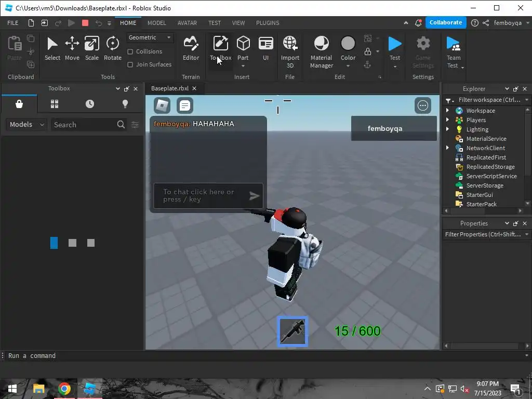Viewport: 532px width, 399px height.
Task: Switch to the PLUGINS ribbon tab
Action: click(268, 23)
